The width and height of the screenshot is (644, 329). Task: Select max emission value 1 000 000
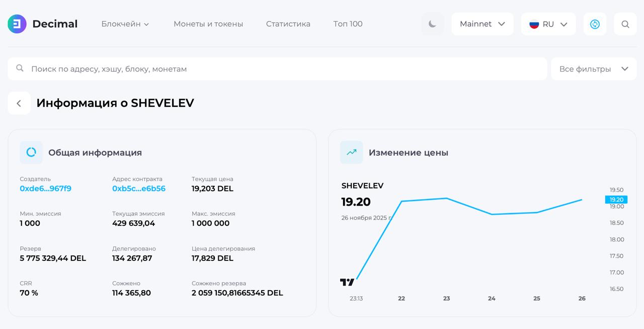click(x=210, y=223)
